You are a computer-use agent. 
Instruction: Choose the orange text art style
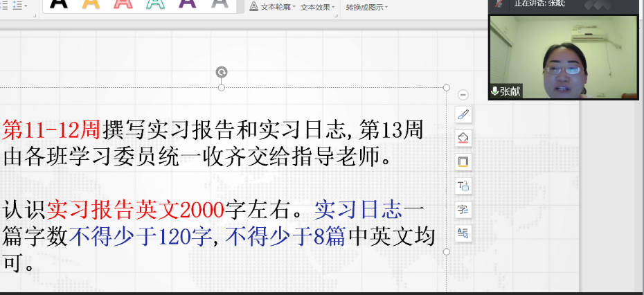click(91, 3)
